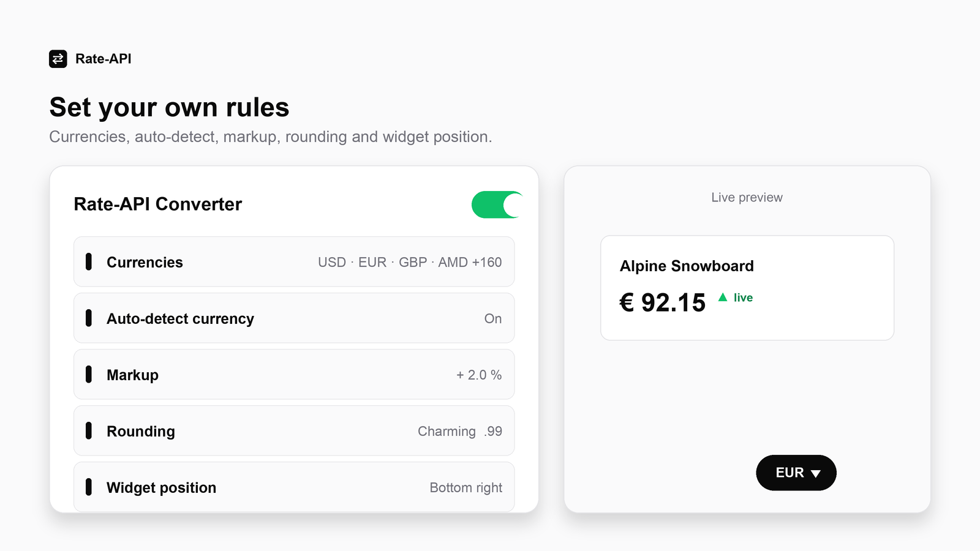980x551 pixels.
Task: Toggle the Rate-API Converter switch off
Action: 497,204
